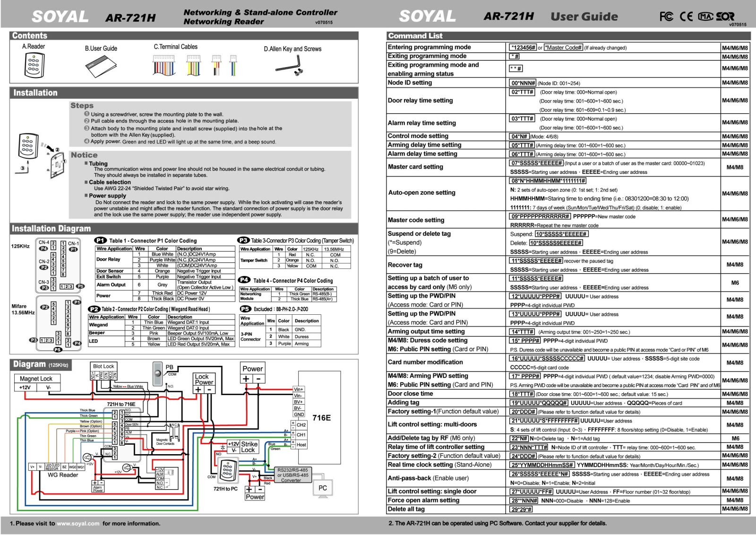The height and width of the screenshot is (535, 756).
Task: Click the 'Cable selection' notice item
Action: (x=110, y=182)
